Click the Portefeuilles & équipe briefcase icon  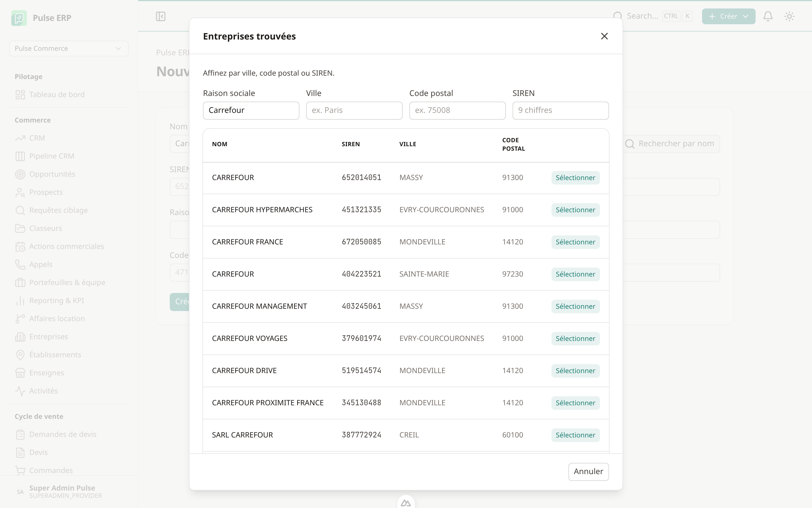(x=20, y=283)
